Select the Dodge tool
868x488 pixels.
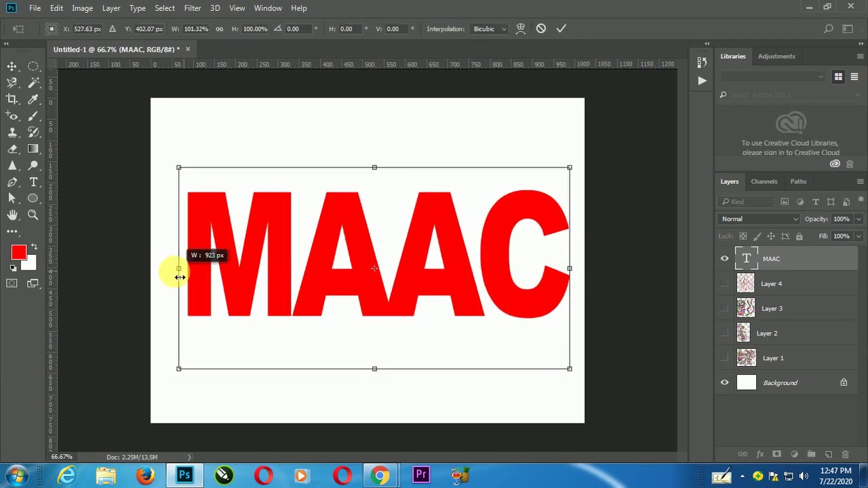(x=33, y=165)
